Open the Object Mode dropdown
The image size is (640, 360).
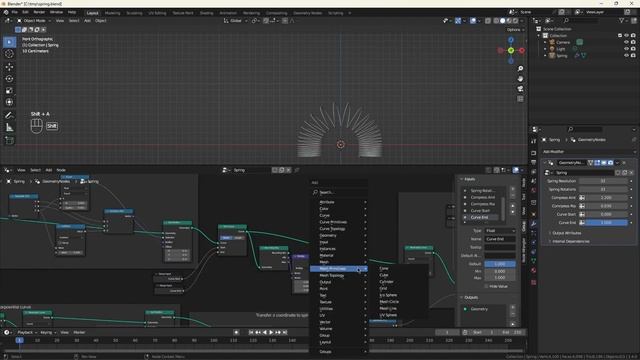pyautogui.click(x=34, y=20)
